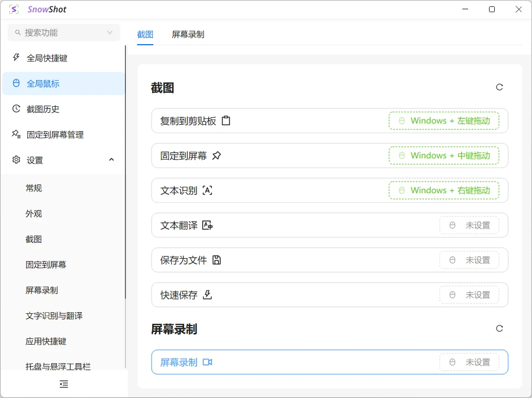Switch to the 截图 tab
Image resolution: width=532 pixels, height=398 pixels.
tap(145, 35)
